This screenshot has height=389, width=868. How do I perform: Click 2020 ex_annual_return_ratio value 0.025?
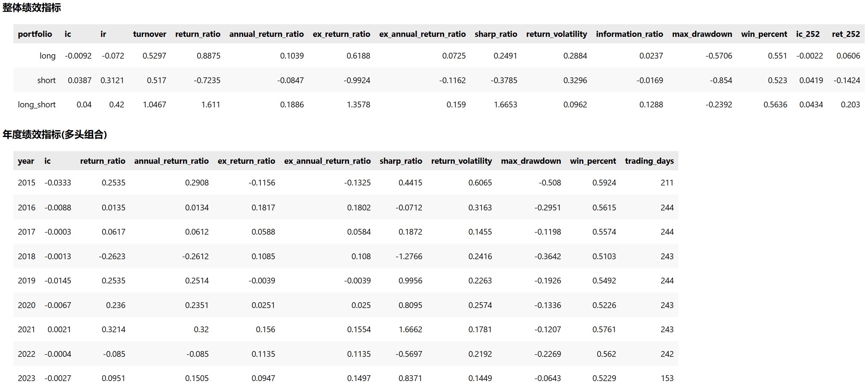click(x=361, y=305)
